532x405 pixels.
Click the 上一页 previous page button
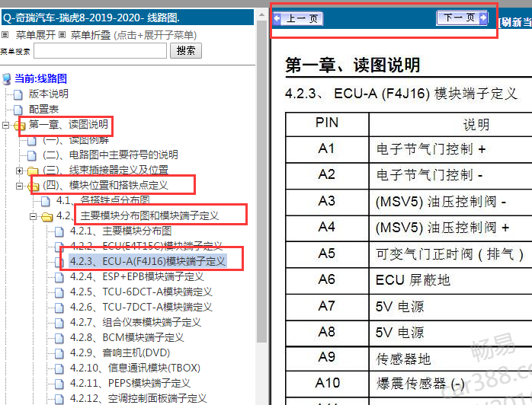pyautogui.click(x=298, y=18)
